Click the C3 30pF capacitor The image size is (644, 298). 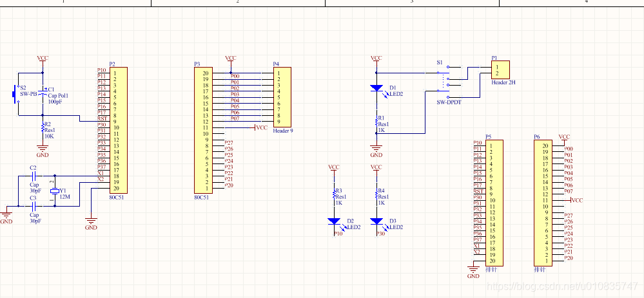[x=34, y=207]
